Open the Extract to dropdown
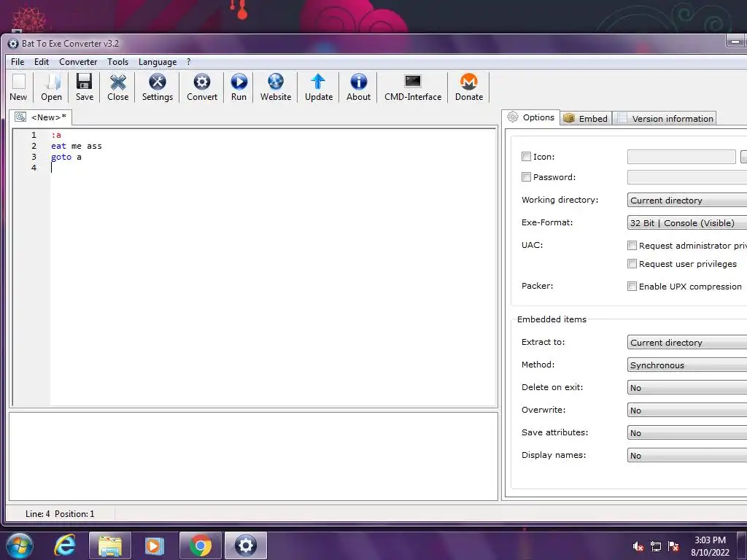This screenshot has width=747, height=560. click(x=687, y=343)
